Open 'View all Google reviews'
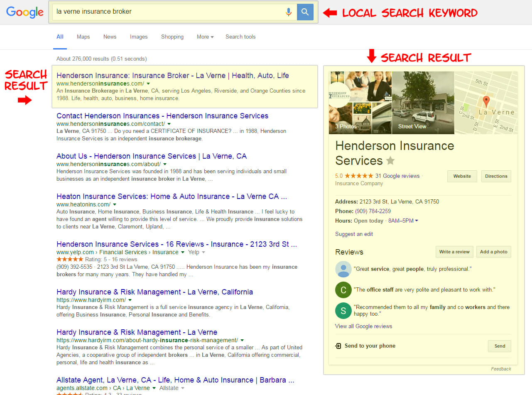 click(x=363, y=326)
